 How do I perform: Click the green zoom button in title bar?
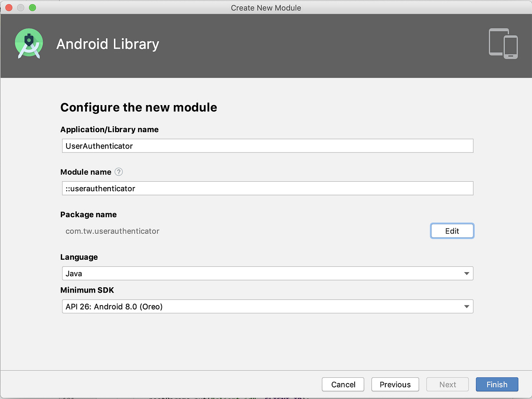point(32,8)
